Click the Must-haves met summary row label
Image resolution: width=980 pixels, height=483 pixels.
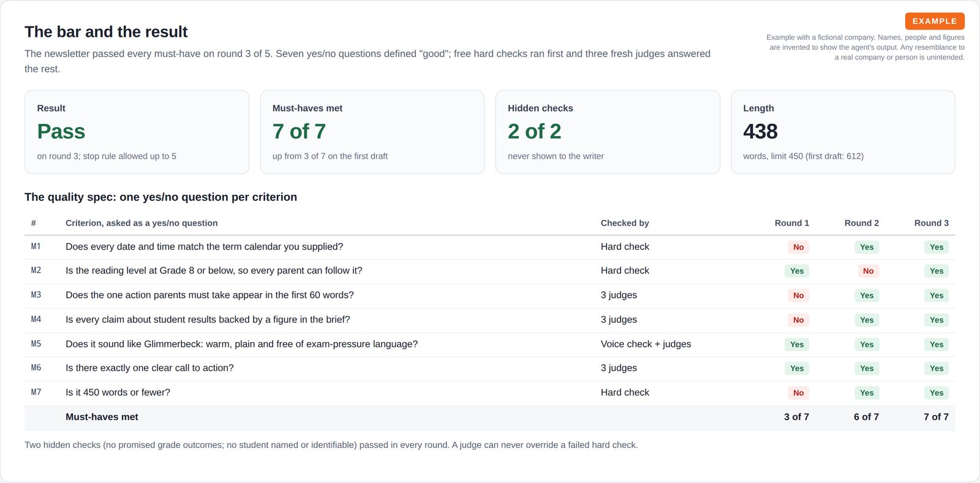pos(102,417)
